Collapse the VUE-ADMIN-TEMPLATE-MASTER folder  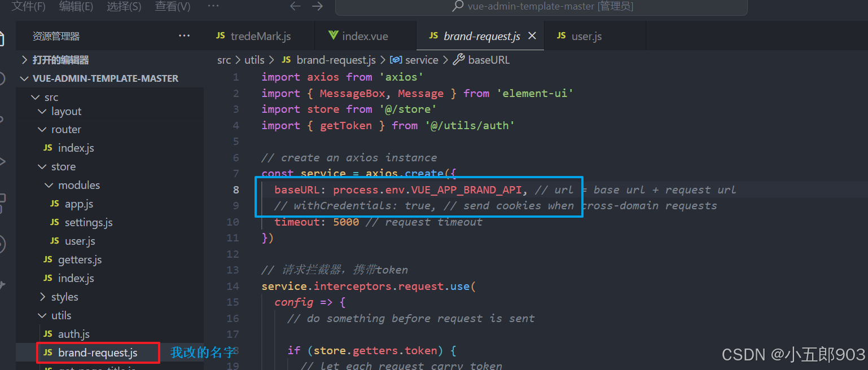point(25,78)
